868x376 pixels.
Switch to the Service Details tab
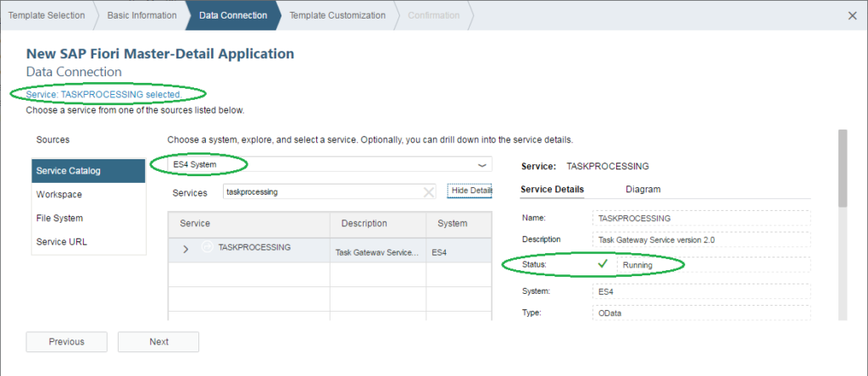(x=552, y=189)
